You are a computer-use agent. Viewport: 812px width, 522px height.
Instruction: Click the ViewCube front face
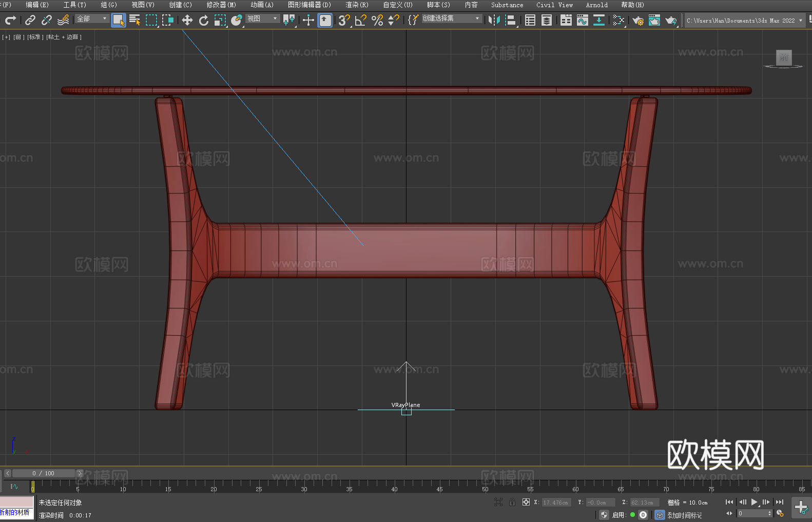[784, 57]
